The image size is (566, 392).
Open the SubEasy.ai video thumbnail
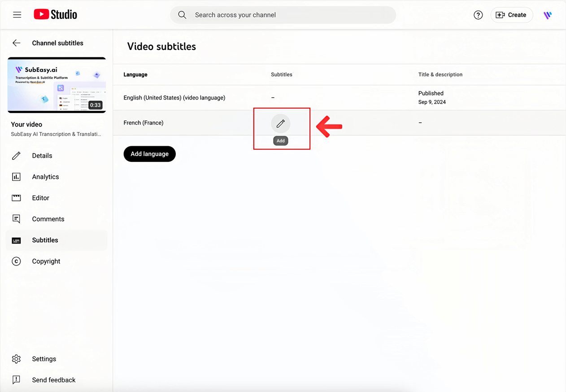click(x=57, y=85)
